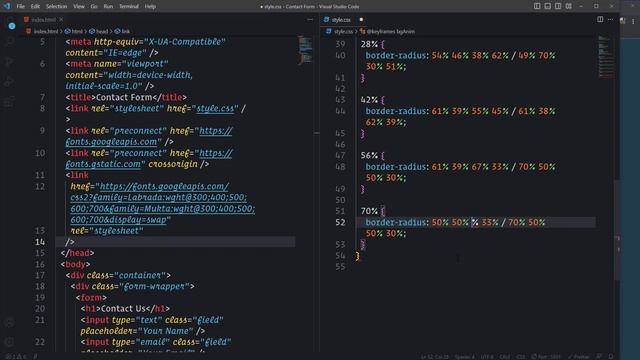The width and height of the screenshot is (640, 360).
Task: Open the Extensions view in activity bar
Action: [x=10, y=102]
